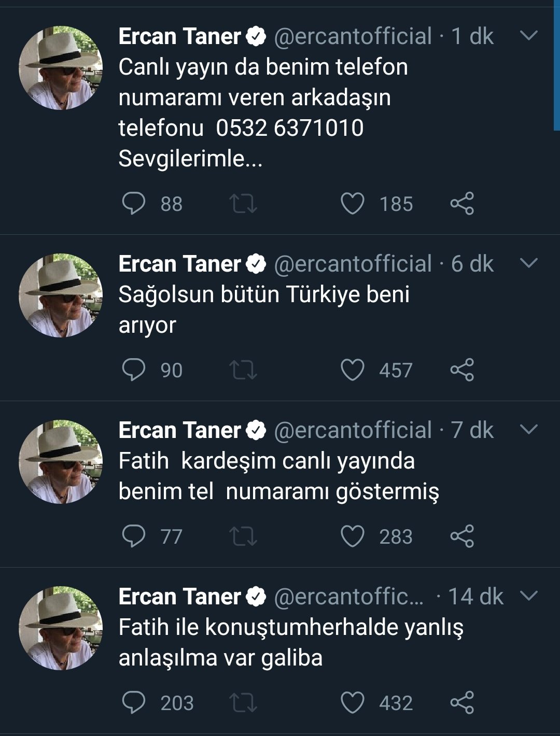
Task: View profile picture on the first tweet
Action: (x=61, y=68)
